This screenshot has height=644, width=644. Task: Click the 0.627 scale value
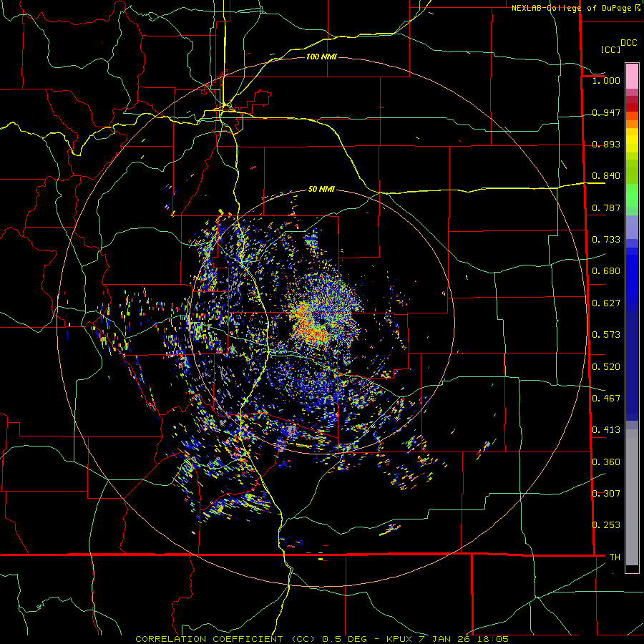(x=606, y=303)
